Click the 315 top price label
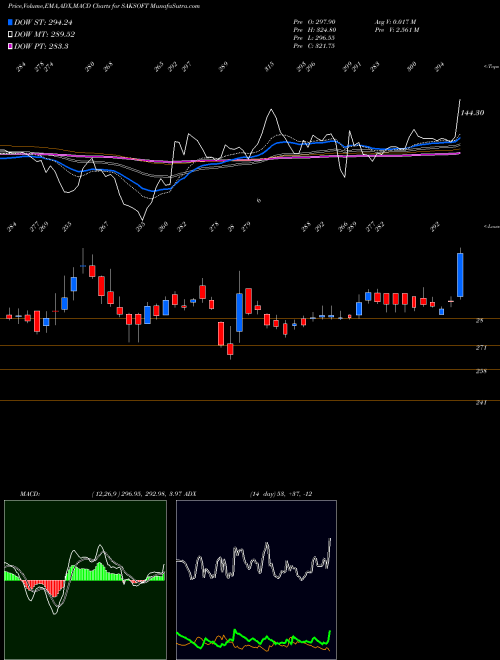Image resolution: width=500 pixels, height=660 pixels. [269, 66]
